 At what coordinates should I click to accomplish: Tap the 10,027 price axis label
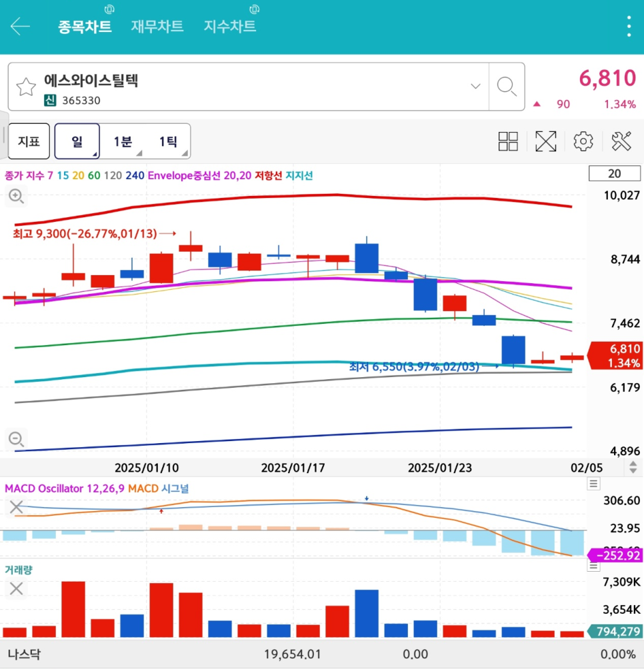[x=622, y=195]
